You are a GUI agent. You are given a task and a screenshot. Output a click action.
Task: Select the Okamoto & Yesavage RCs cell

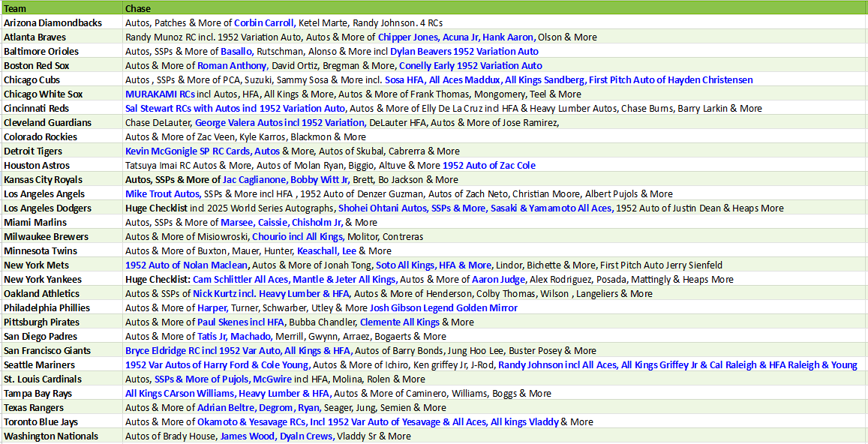point(495,421)
